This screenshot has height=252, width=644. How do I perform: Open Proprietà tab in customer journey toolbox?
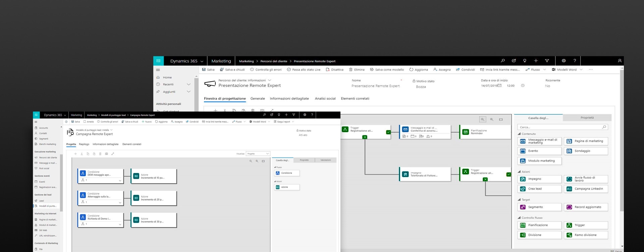tap(587, 118)
